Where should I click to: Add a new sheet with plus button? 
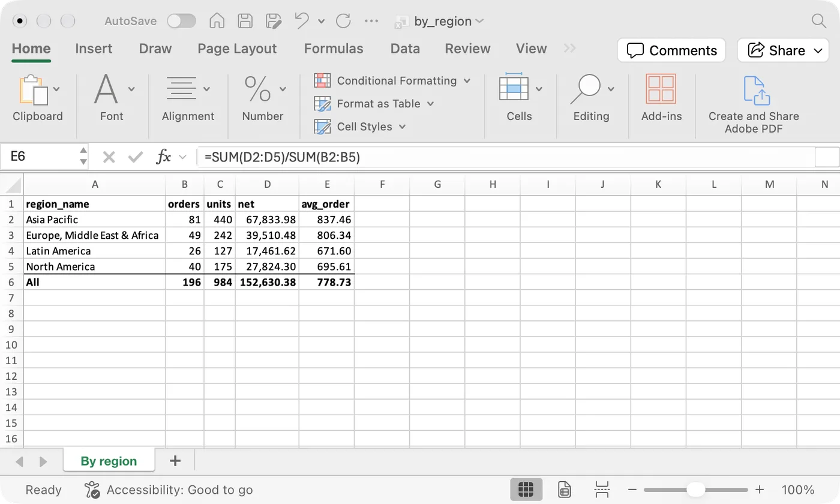(x=175, y=461)
